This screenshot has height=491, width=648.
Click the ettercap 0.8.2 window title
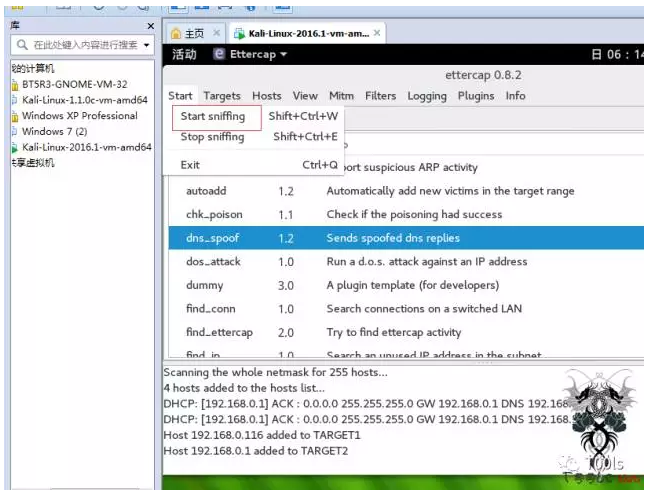click(x=483, y=75)
